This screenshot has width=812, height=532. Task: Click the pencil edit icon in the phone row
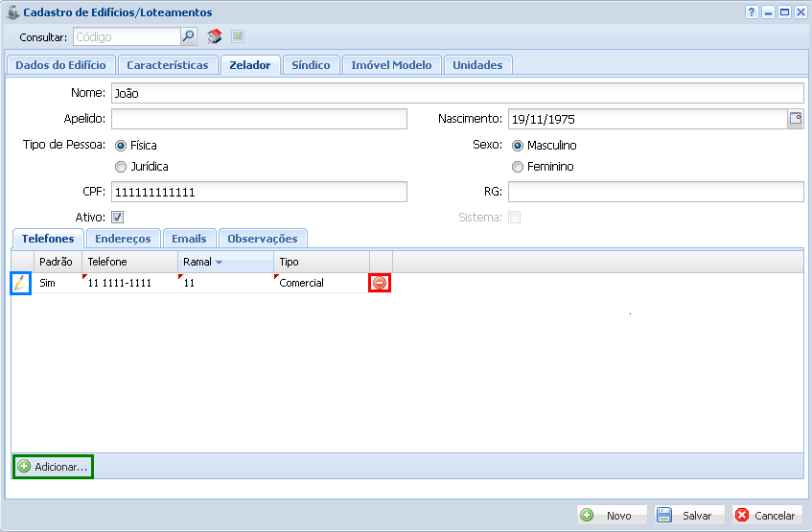(x=20, y=283)
